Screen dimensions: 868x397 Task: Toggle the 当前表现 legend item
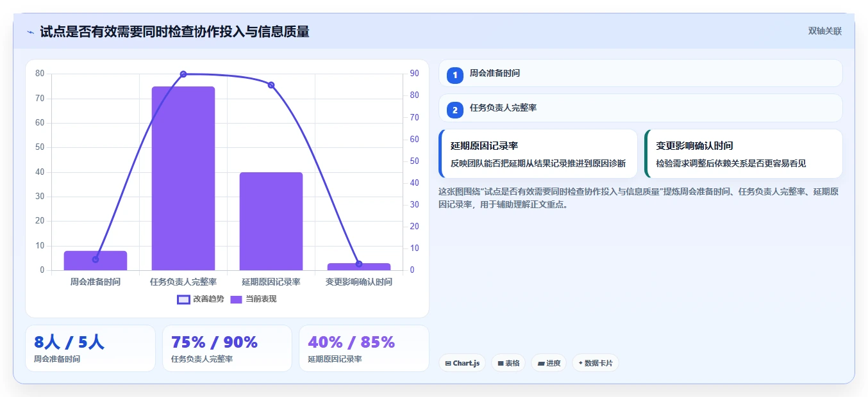[x=253, y=299]
